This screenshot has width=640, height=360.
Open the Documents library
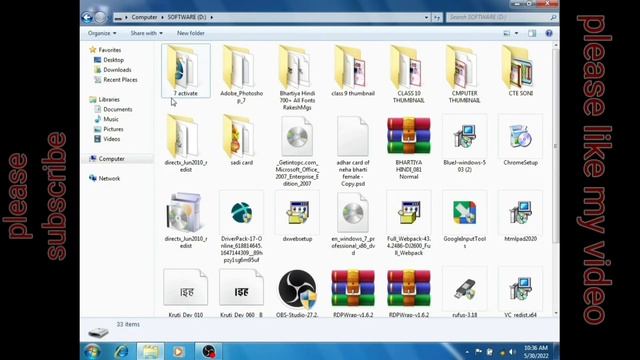pos(113,109)
